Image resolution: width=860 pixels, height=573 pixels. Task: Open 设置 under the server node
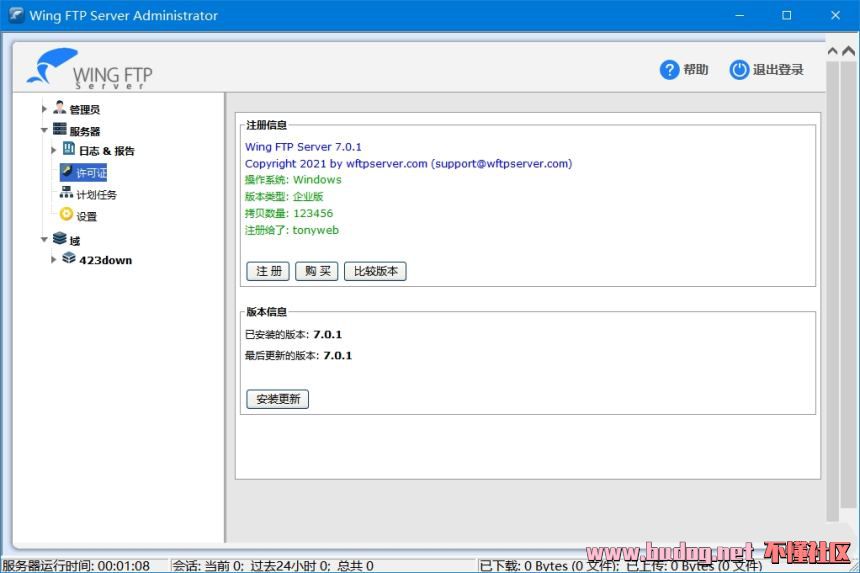tap(87, 217)
